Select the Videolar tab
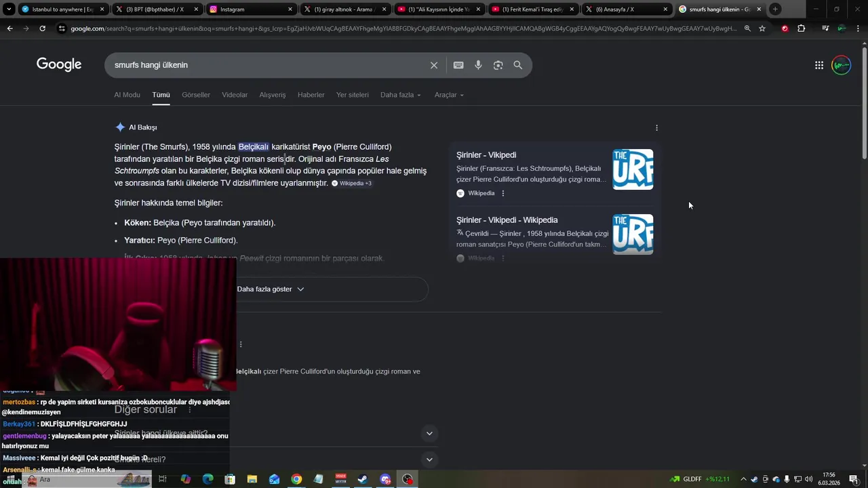Viewport: 868px width, 488px height. 235,95
